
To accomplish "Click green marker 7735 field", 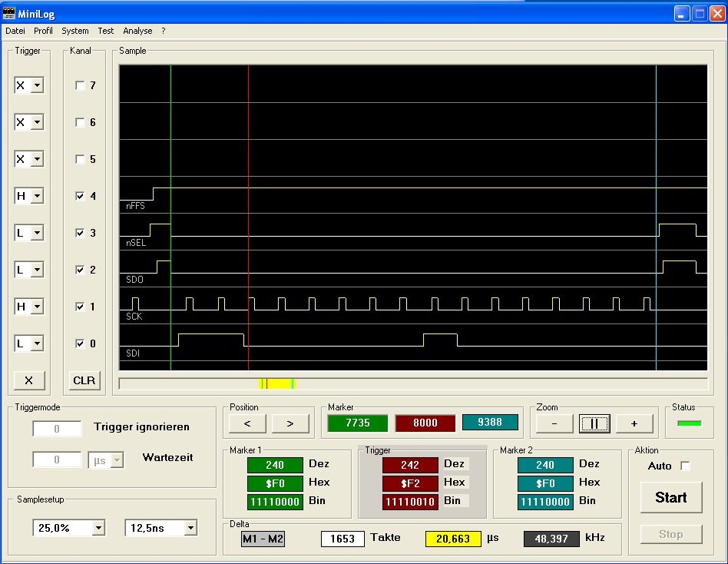I will coord(358,423).
